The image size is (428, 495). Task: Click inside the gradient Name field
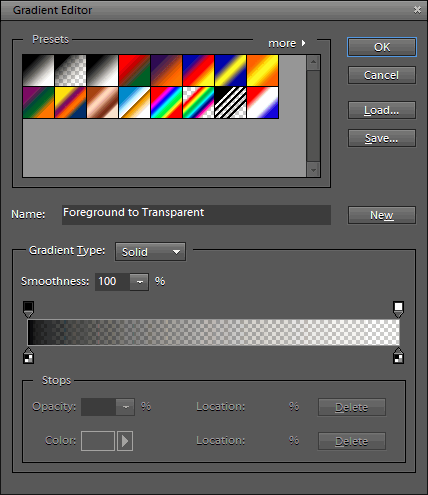(196, 215)
